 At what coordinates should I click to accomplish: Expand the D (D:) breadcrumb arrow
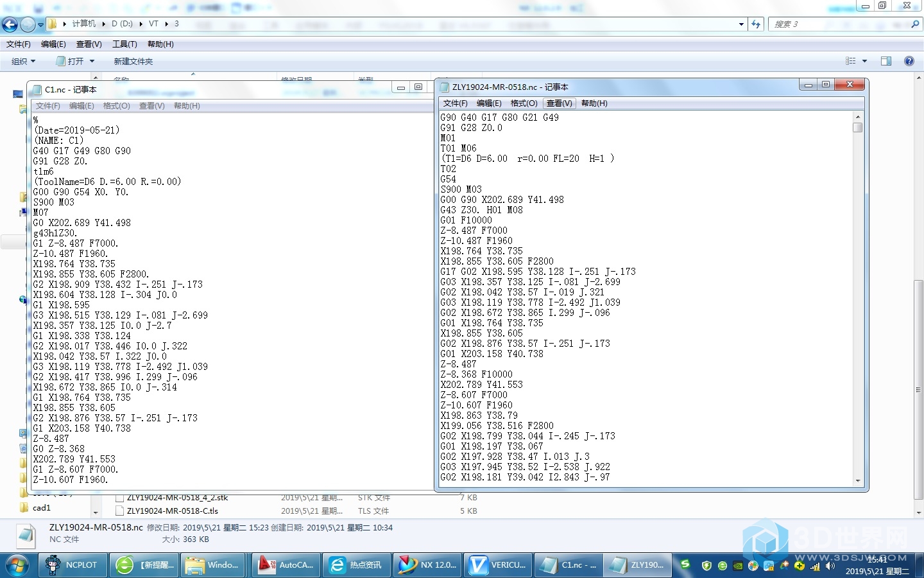[141, 24]
